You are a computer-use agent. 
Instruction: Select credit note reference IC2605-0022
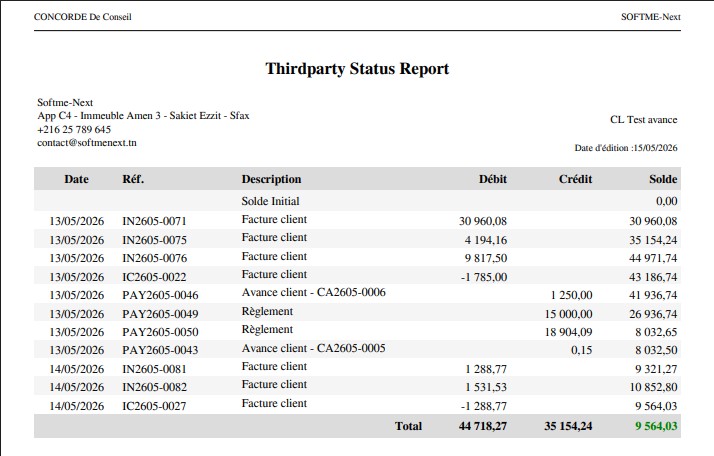point(154,277)
